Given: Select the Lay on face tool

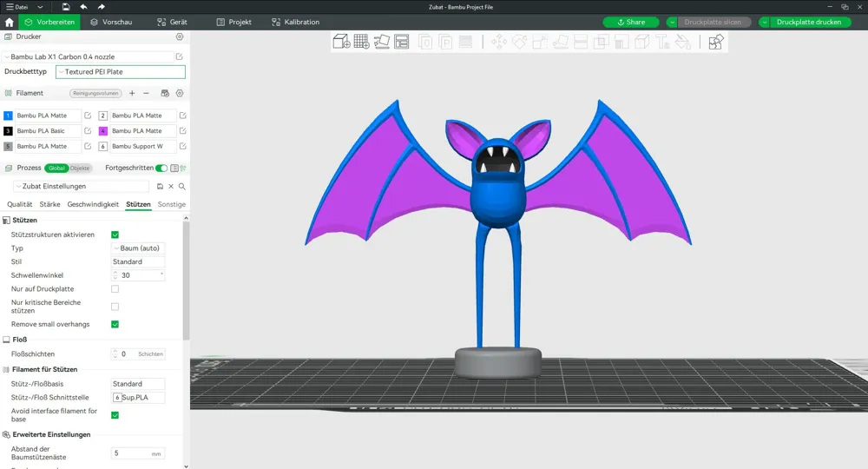Looking at the screenshot, I should tap(560, 42).
